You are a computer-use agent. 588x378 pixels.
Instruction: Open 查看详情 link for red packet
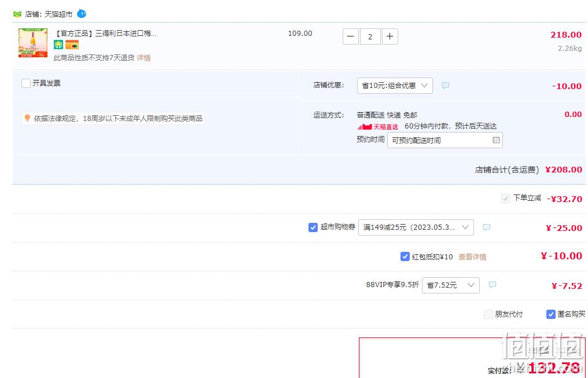pyautogui.click(x=472, y=257)
